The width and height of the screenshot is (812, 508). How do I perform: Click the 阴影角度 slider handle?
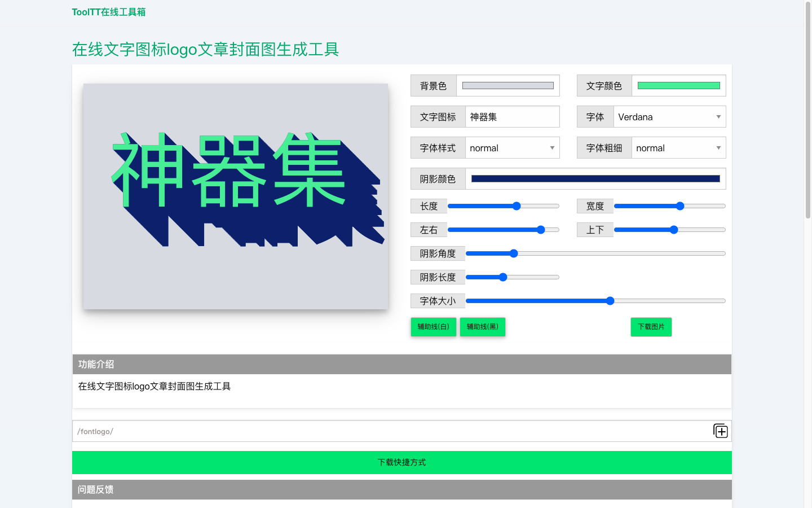coord(513,253)
